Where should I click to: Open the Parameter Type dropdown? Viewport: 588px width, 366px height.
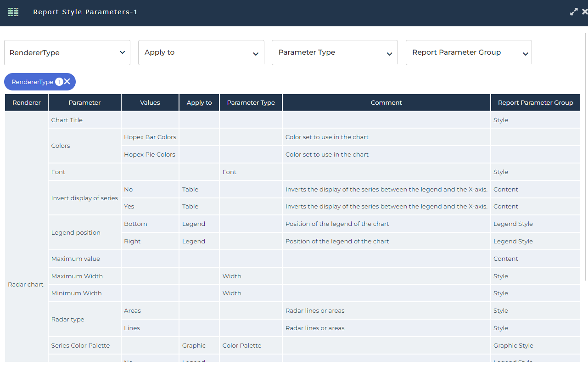[x=335, y=53]
